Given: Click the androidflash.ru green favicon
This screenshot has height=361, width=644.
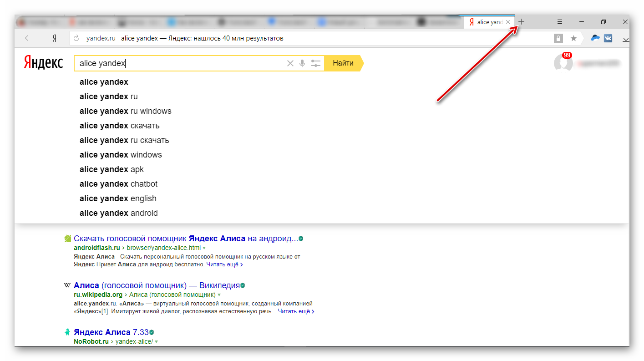Looking at the screenshot, I should coord(68,238).
